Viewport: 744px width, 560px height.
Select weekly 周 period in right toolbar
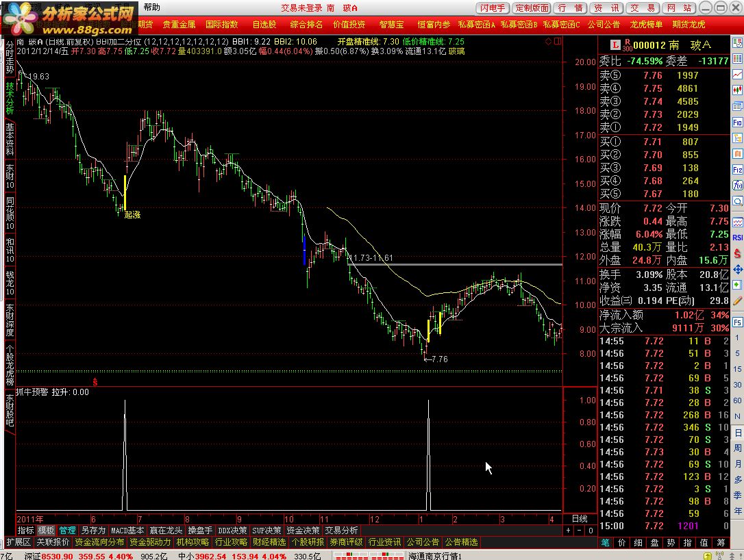click(x=738, y=448)
